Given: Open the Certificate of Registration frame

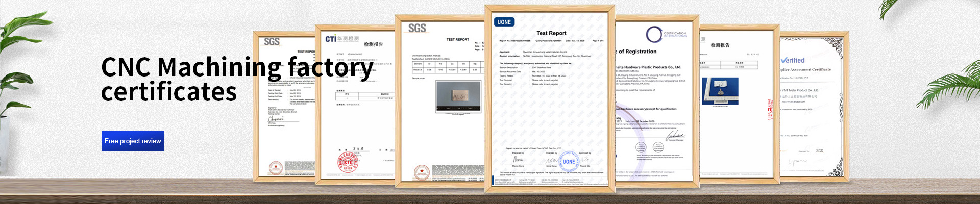Looking at the screenshot, I should point(657,101).
